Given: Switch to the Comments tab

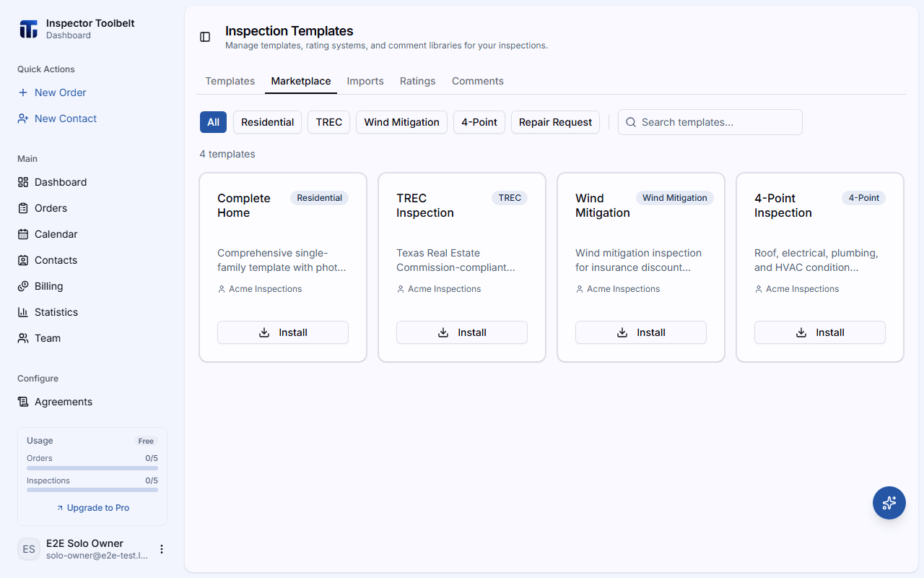Looking at the screenshot, I should (478, 81).
